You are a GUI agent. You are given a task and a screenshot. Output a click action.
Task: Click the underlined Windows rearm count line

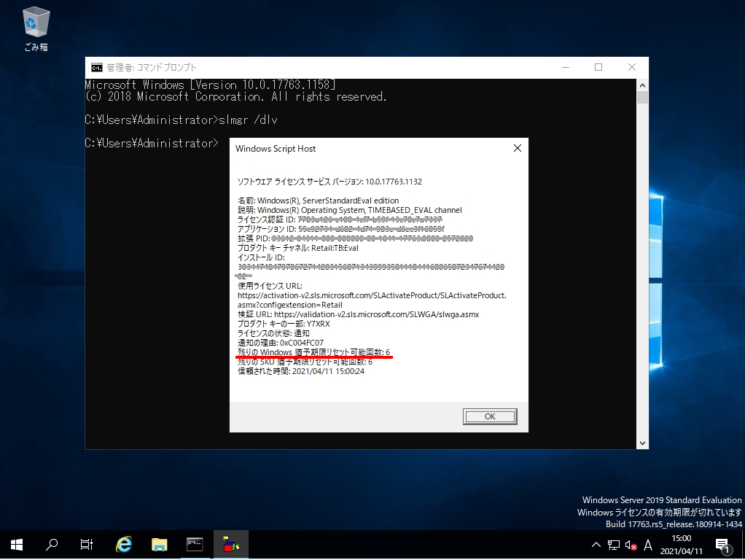point(313,352)
